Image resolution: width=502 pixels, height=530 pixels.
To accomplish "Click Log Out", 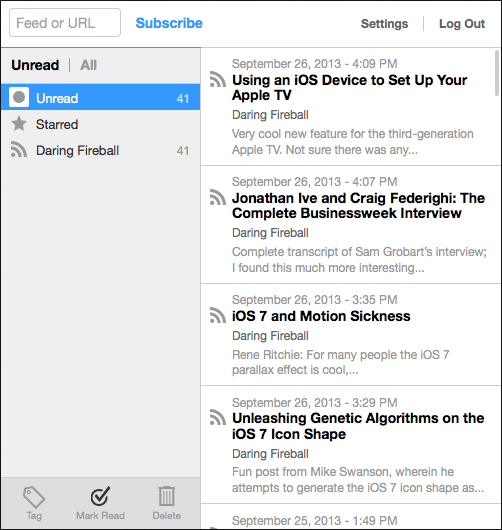I will tap(462, 24).
